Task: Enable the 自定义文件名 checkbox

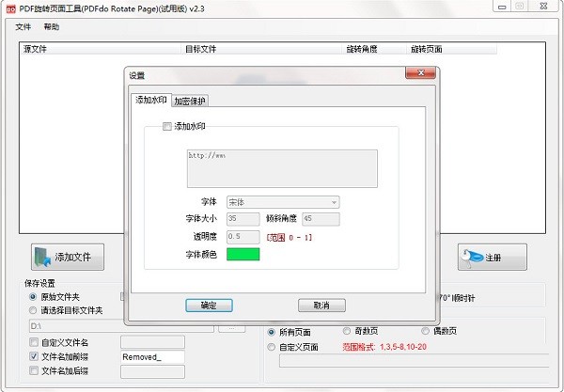Action: coord(34,342)
